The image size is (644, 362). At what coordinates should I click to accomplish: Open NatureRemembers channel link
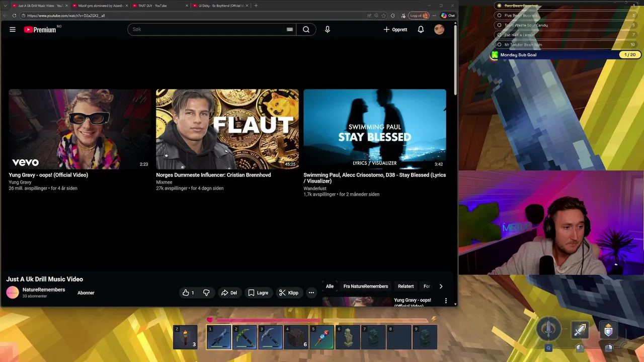point(44,290)
